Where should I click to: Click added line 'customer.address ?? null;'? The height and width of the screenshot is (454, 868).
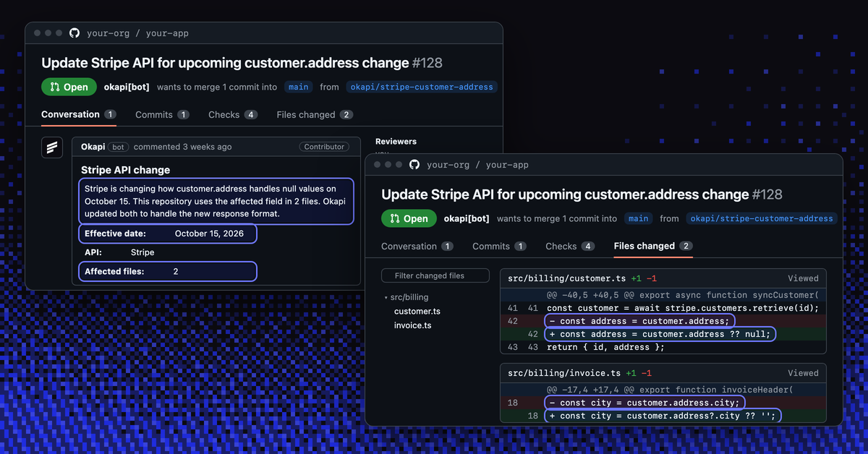click(660, 334)
